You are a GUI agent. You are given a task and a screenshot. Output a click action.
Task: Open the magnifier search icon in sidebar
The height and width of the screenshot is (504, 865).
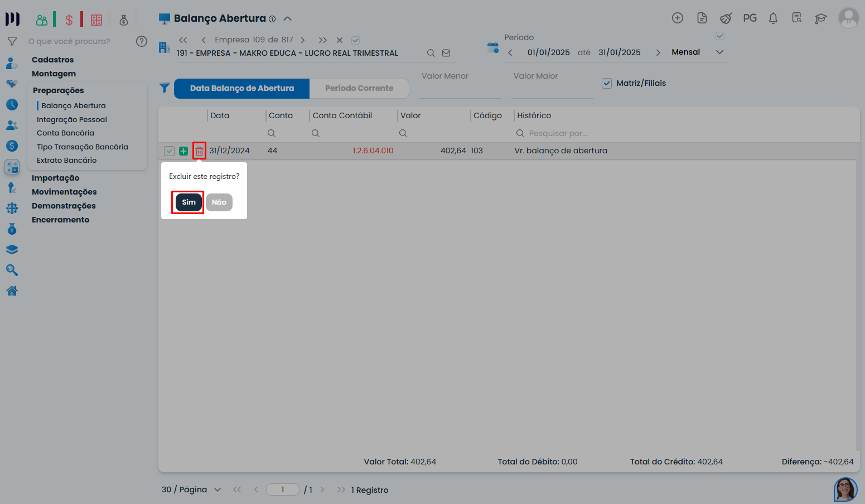click(12, 270)
